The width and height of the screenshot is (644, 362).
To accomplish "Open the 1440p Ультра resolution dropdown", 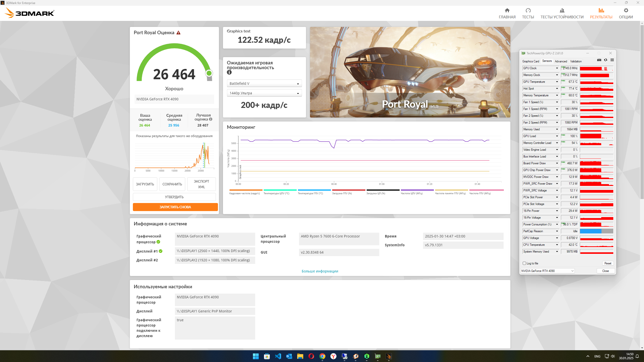I will tap(264, 93).
